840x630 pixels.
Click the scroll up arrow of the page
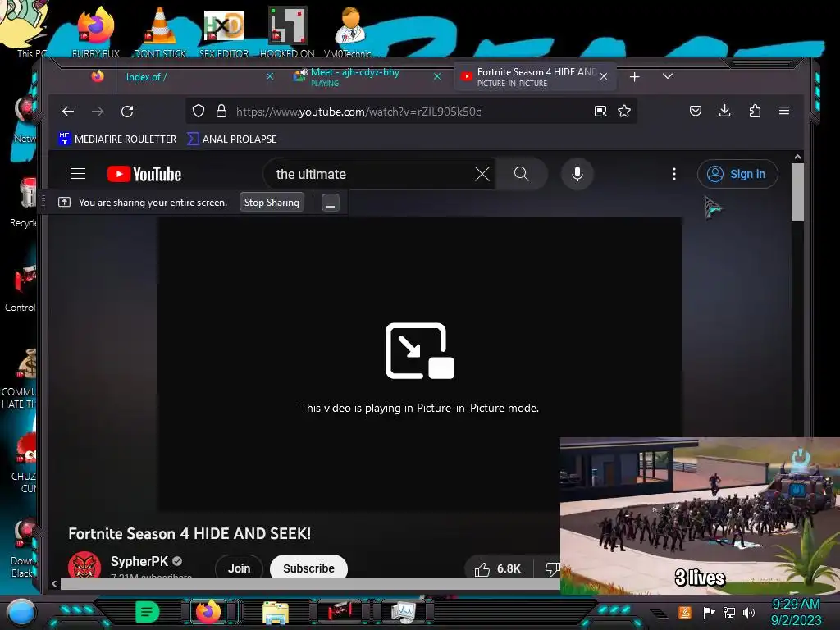point(797,157)
